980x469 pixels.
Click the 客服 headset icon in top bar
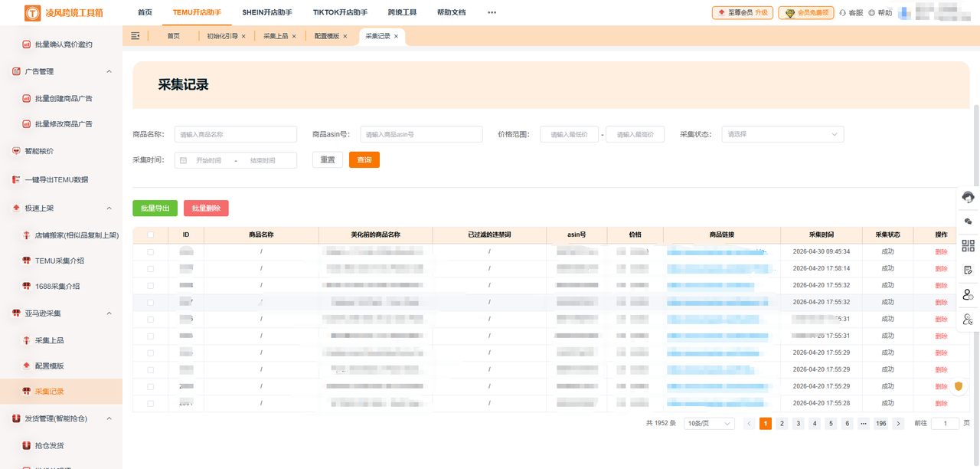(x=843, y=13)
